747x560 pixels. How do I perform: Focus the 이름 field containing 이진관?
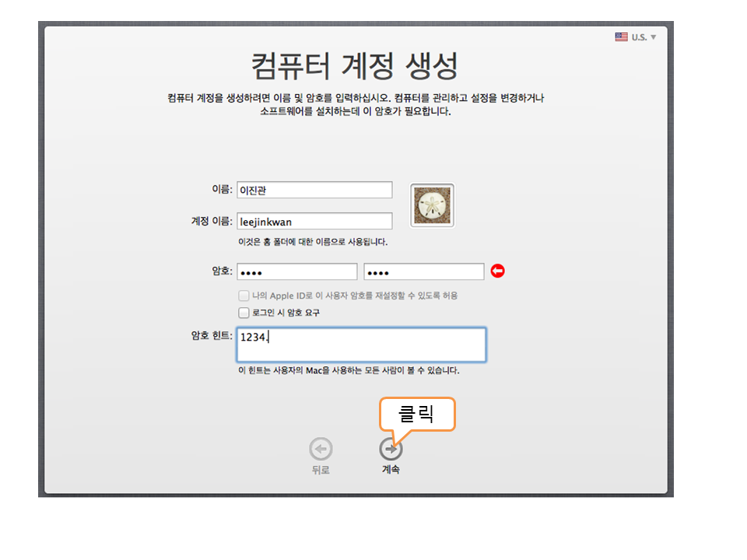point(314,191)
